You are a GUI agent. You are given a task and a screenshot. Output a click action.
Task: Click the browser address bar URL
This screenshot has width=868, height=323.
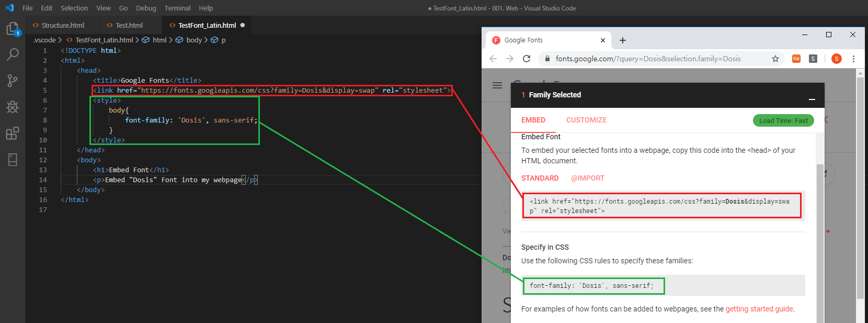(x=648, y=59)
